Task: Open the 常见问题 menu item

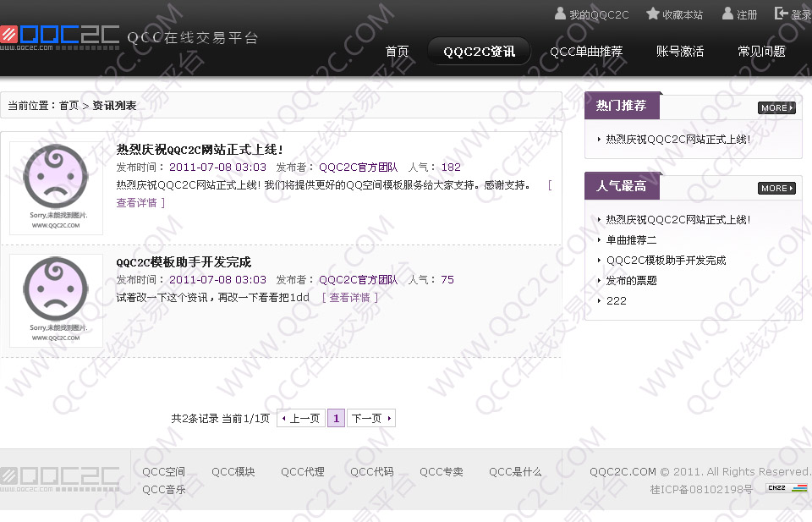Action: point(761,52)
